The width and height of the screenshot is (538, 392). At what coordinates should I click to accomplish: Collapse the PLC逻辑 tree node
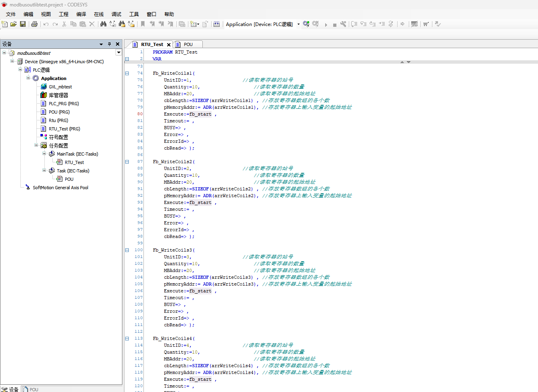[x=20, y=70]
